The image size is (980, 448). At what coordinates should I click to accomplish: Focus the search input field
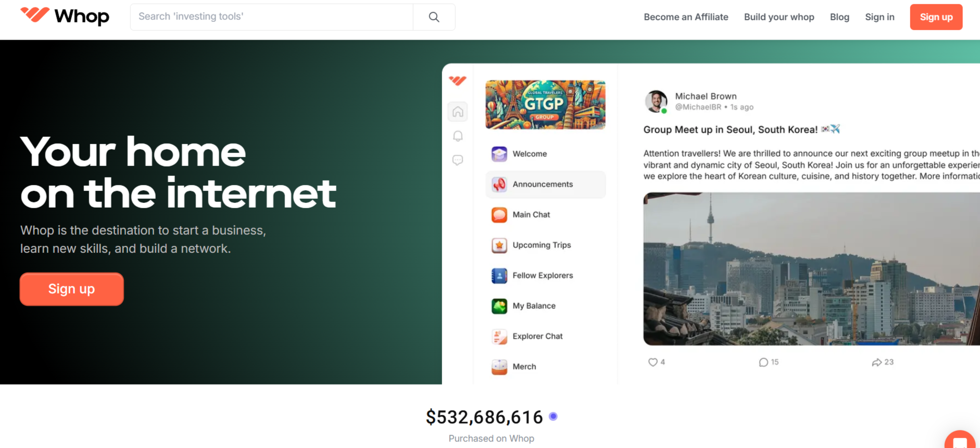coord(271,17)
